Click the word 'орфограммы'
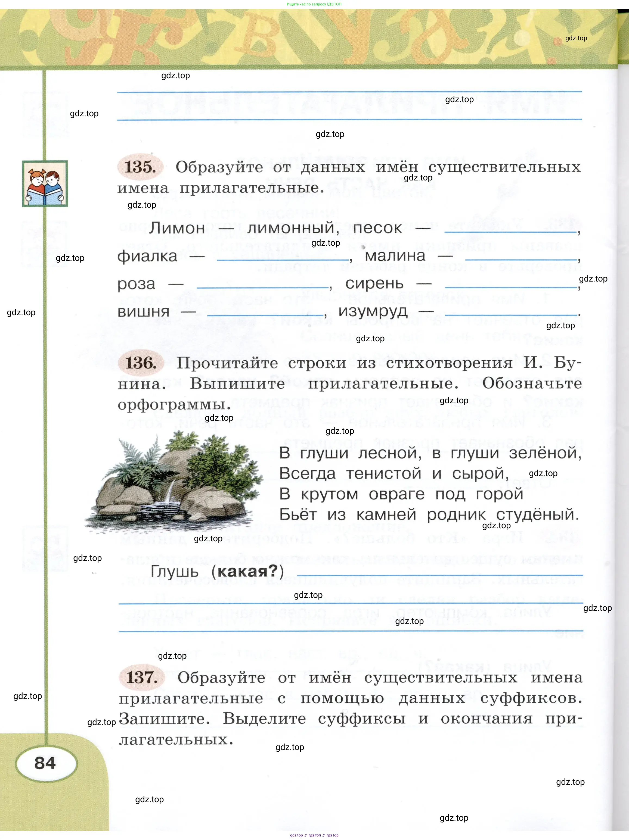 pyautogui.click(x=174, y=405)
